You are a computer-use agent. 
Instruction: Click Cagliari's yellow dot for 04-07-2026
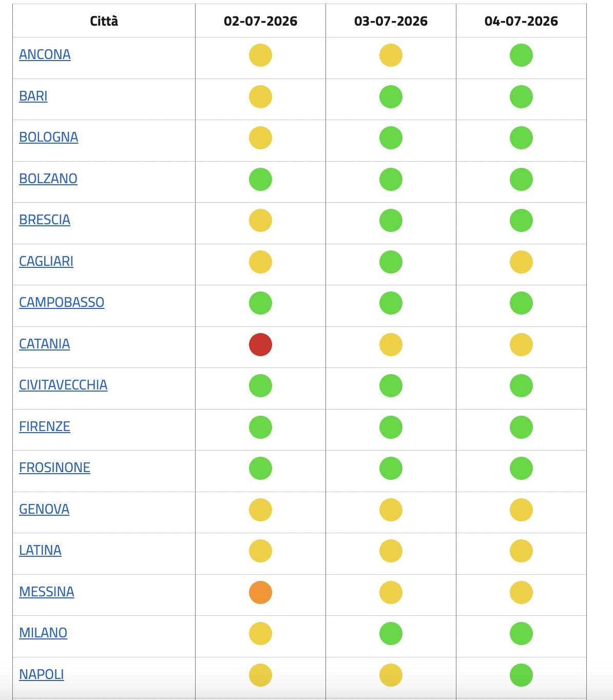click(x=521, y=262)
